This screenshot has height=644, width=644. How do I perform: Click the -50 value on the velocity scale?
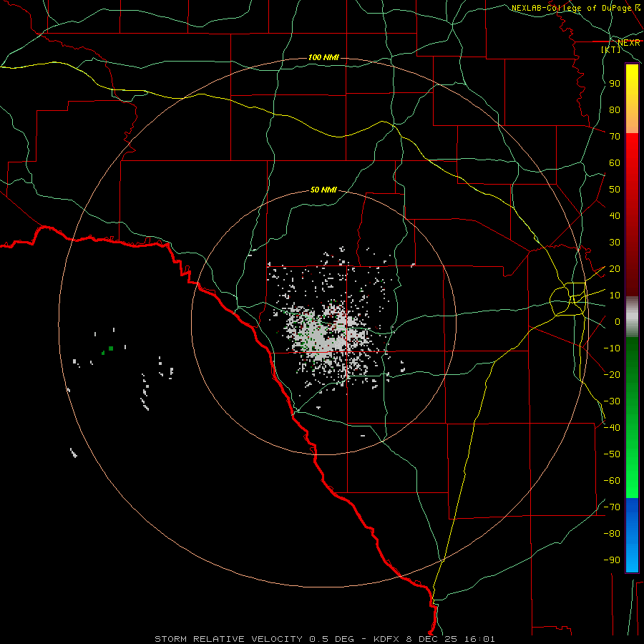tap(612, 454)
